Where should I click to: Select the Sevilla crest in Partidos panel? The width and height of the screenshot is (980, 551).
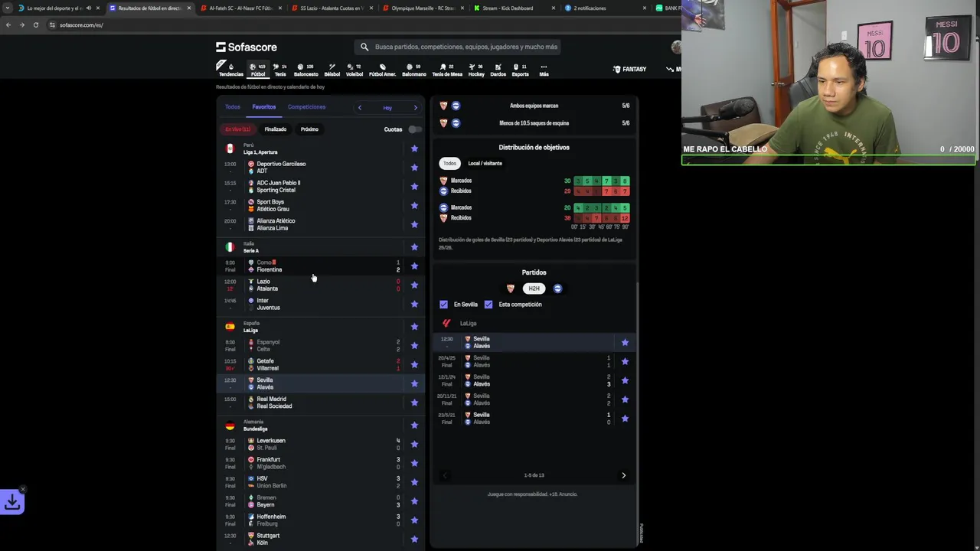[x=511, y=289]
